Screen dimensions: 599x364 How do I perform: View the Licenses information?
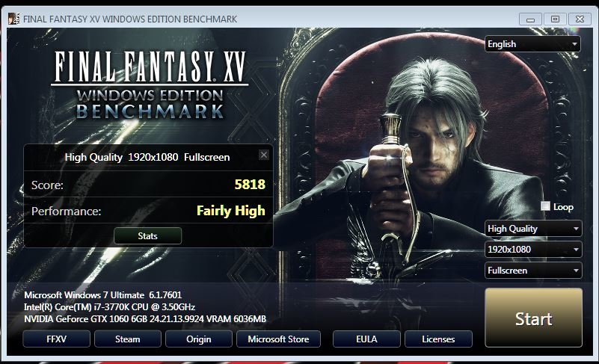coord(438,339)
